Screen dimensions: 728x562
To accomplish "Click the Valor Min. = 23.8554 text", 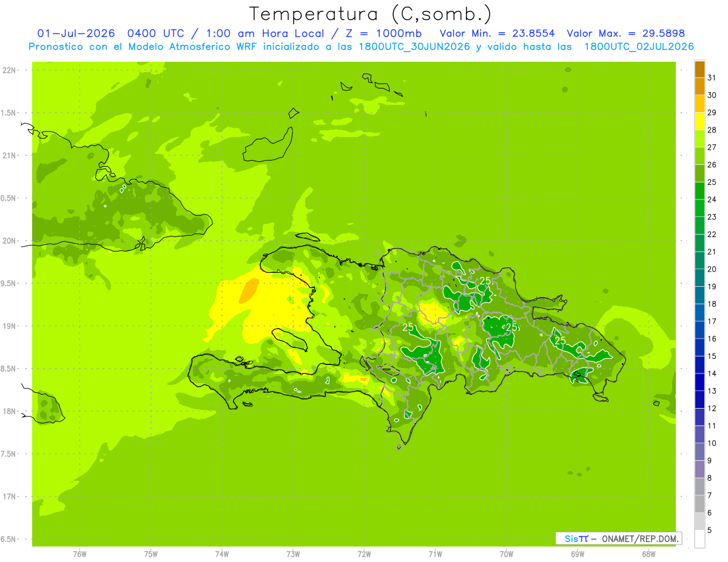I will point(497,33).
